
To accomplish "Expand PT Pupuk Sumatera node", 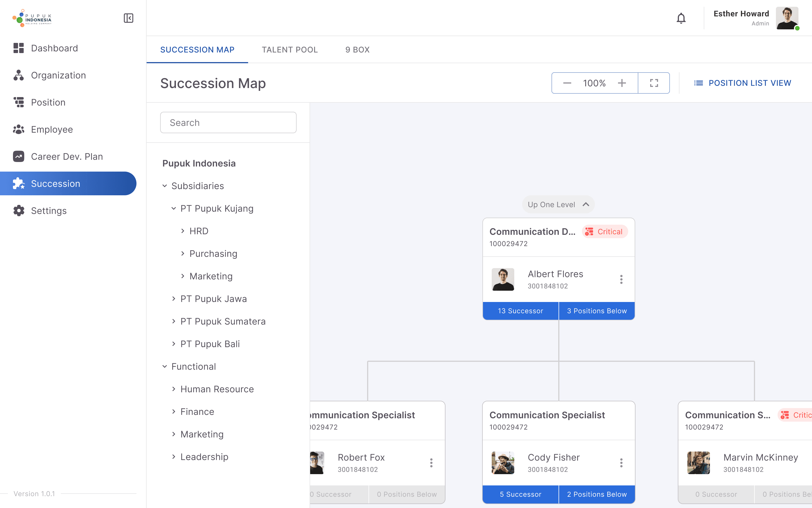I will point(173,321).
